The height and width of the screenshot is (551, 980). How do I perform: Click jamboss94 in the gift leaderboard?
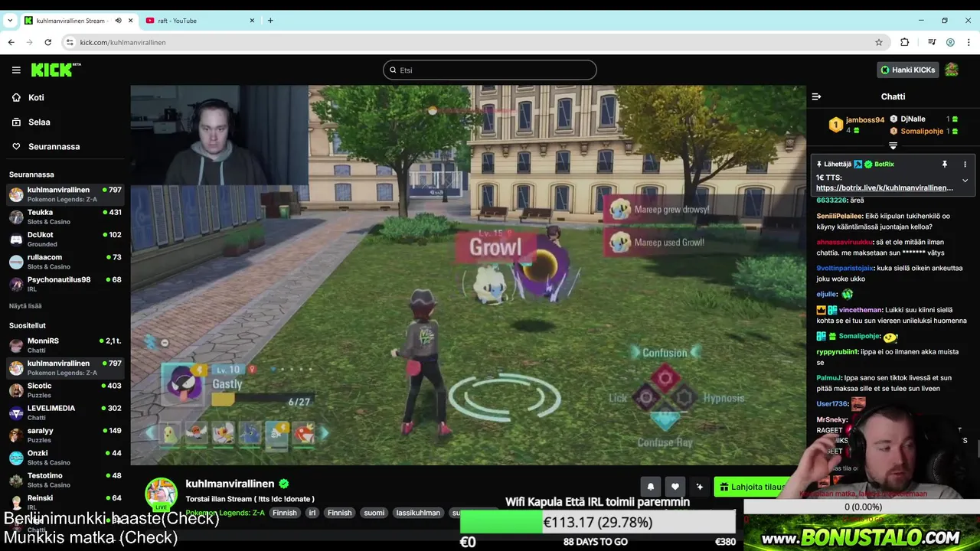864,120
